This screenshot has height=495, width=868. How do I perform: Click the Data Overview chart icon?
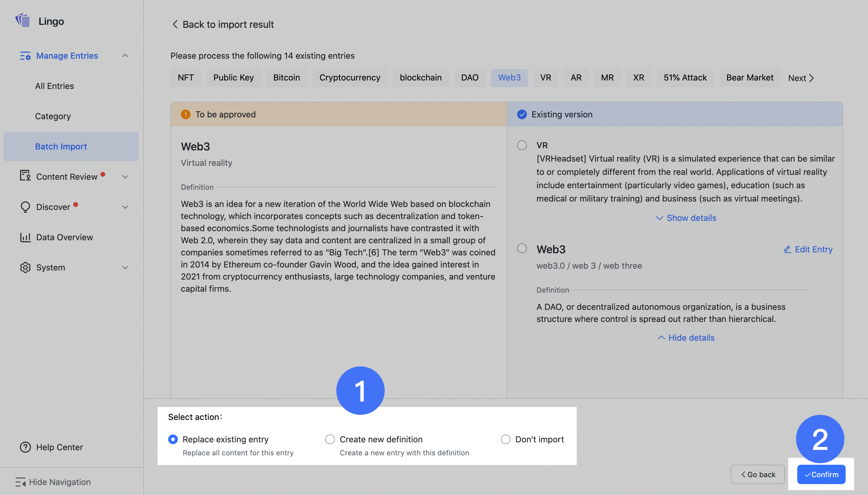click(25, 237)
